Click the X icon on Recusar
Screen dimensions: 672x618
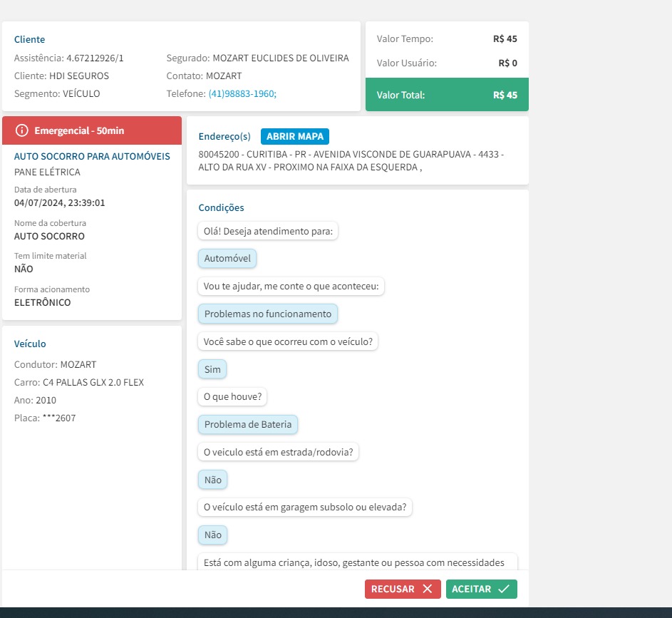tap(428, 589)
